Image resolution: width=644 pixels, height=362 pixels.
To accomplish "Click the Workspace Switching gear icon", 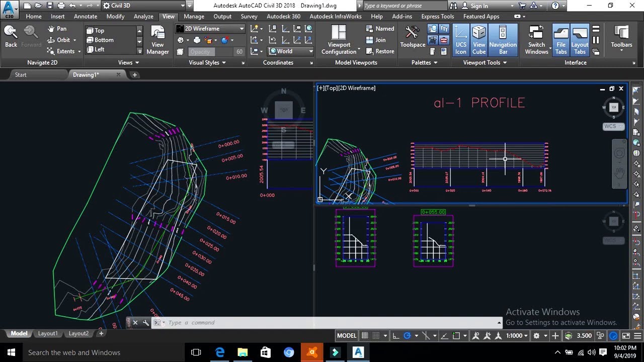I will [537, 335].
